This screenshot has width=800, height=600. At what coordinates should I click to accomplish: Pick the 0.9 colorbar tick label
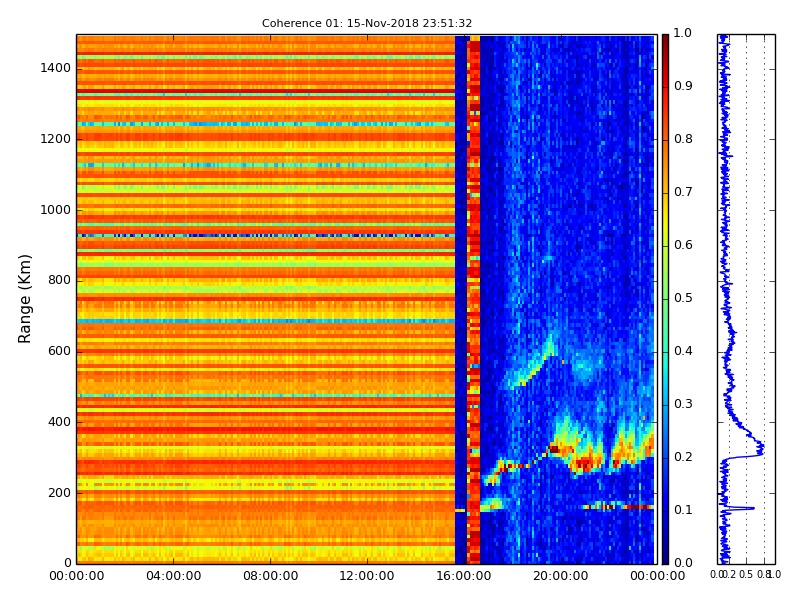pyautogui.click(x=683, y=86)
